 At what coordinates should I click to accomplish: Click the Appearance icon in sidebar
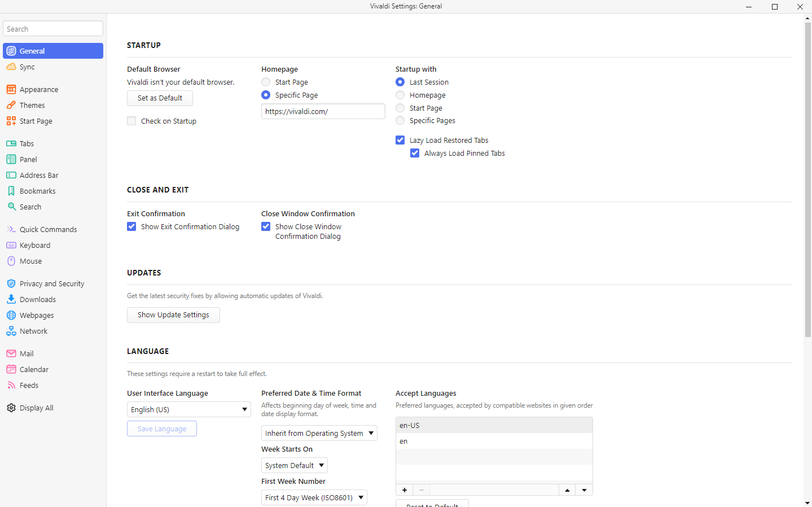click(x=11, y=89)
